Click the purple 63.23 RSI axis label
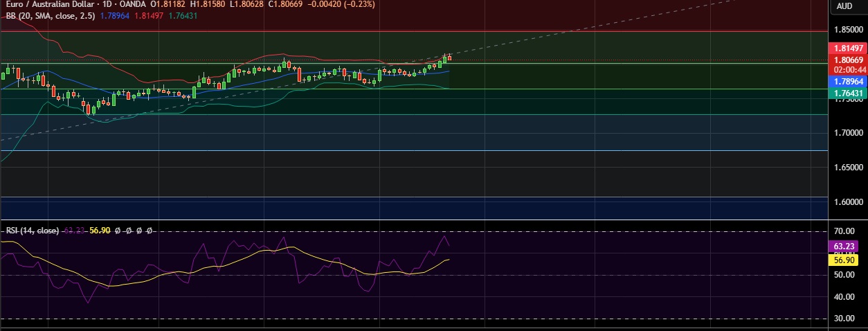This screenshot has height=331, width=868. (x=844, y=246)
